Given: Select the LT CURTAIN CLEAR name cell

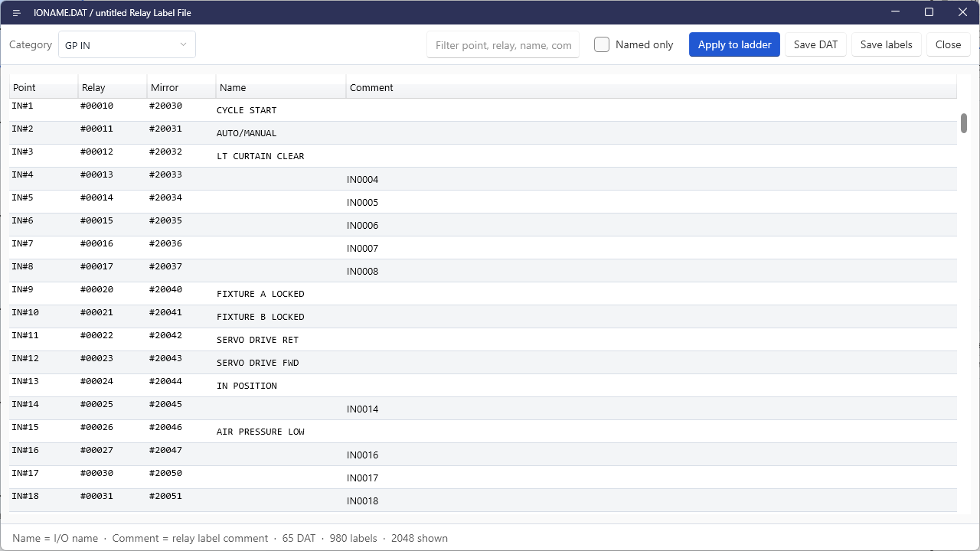Looking at the screenshot, I should point(280,156).
